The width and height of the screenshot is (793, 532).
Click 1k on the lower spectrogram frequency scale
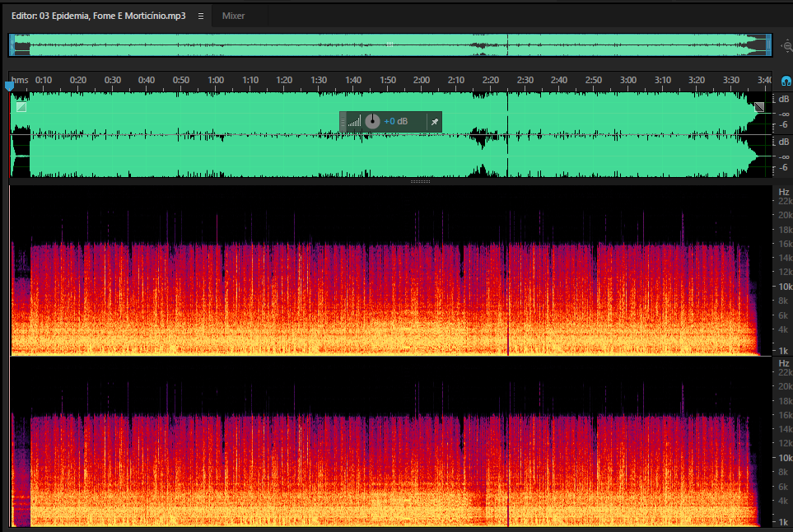tap(783, 521)
